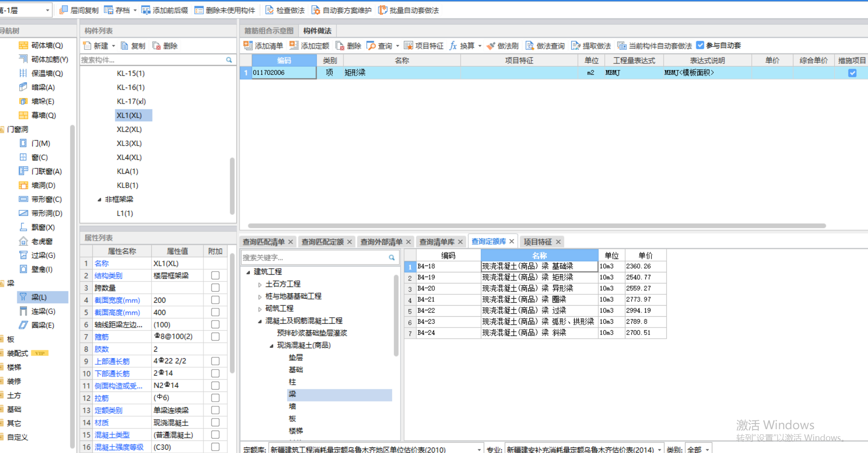Close the 项目特征 tab
The height and width of the screenshot is (453, 868).
coord(558,242)
